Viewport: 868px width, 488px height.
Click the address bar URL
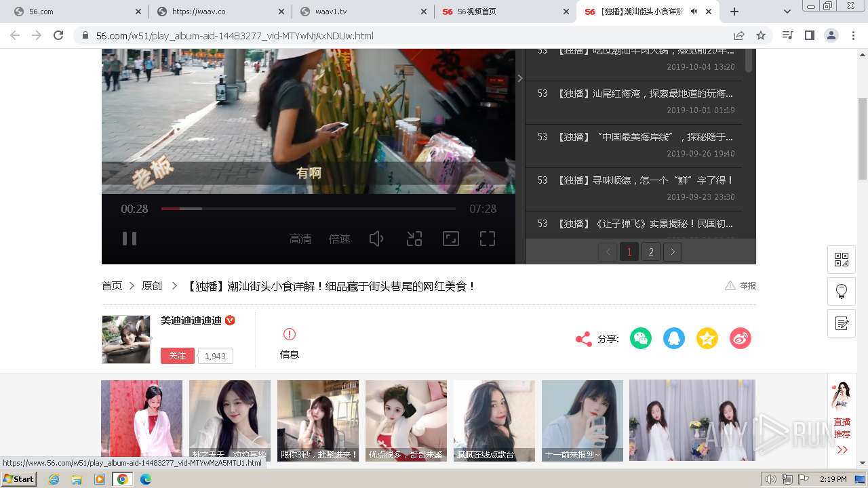(235, 36)
